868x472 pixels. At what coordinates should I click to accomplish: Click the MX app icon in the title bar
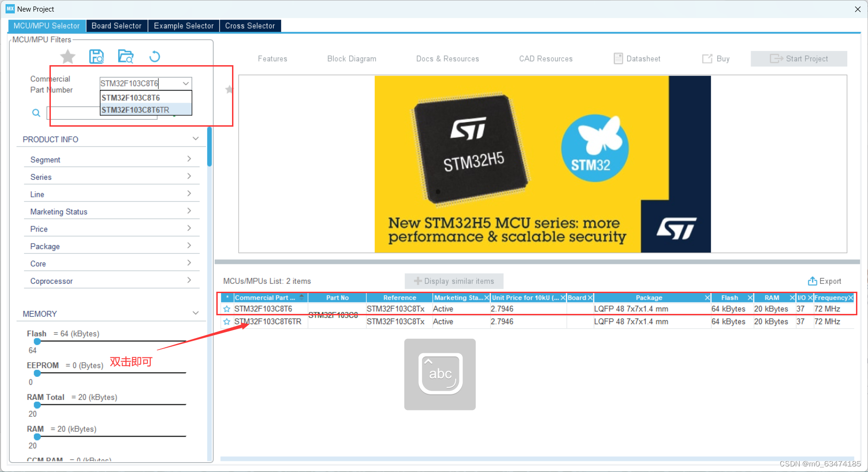[10, 9]
